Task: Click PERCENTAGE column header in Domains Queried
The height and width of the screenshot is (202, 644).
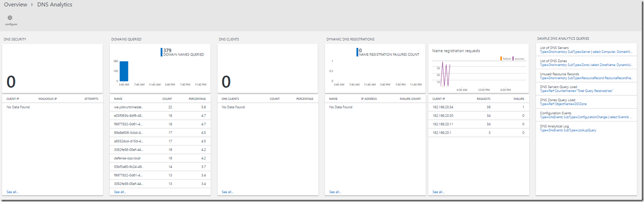Action: pos(197,99)
